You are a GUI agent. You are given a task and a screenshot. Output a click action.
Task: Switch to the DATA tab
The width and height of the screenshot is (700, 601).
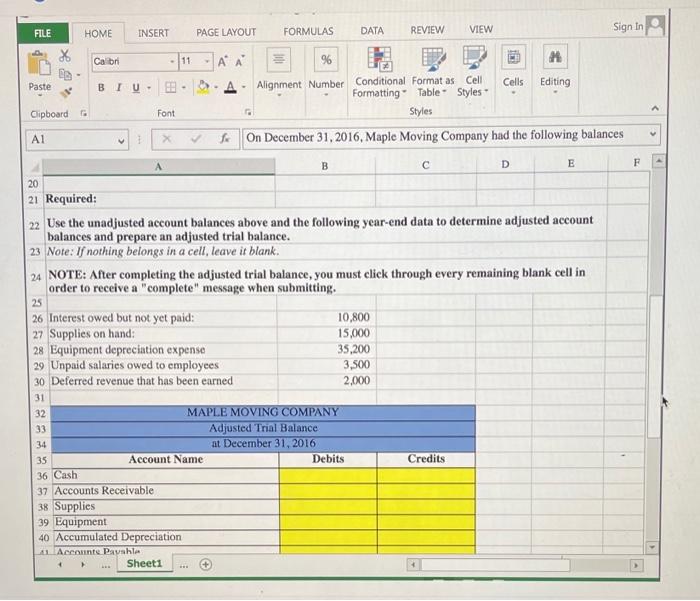coord(372,30)
